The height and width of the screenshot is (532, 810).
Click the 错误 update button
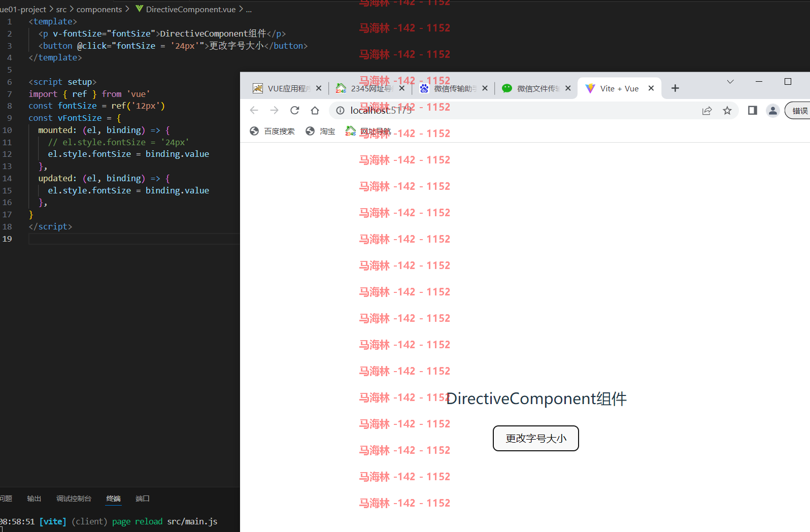(798, 111)
